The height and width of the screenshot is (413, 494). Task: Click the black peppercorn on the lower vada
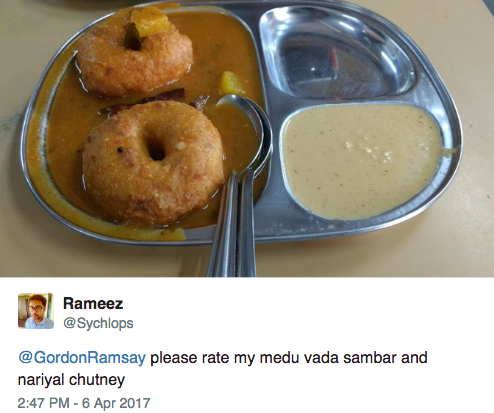click(121, 150)
